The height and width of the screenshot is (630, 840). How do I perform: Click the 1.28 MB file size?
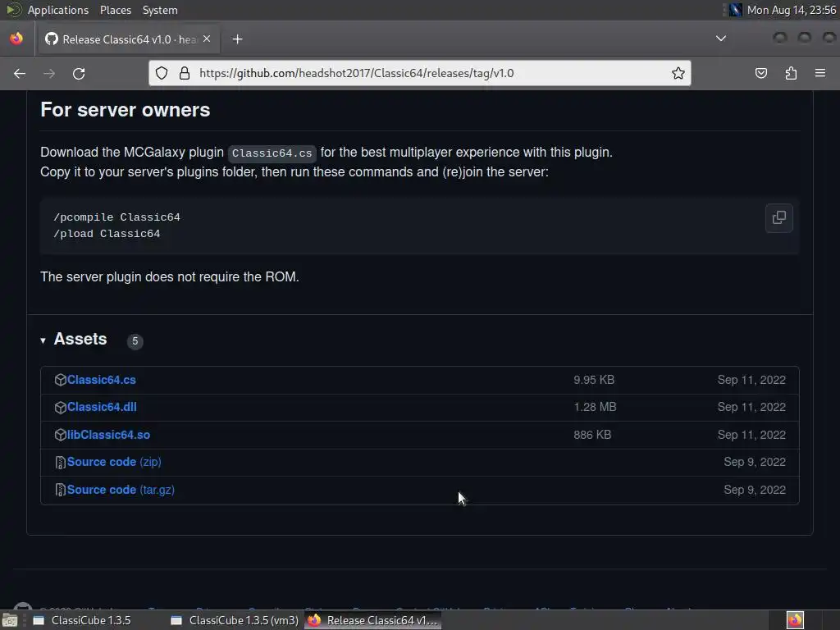coord(595,407)
